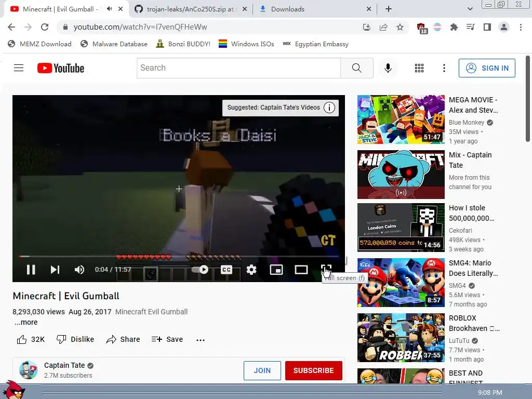Open Mix - Captain Tate playlist thumbnail
The width and height of the screenshot is (532, 399).
click(401, 175)
